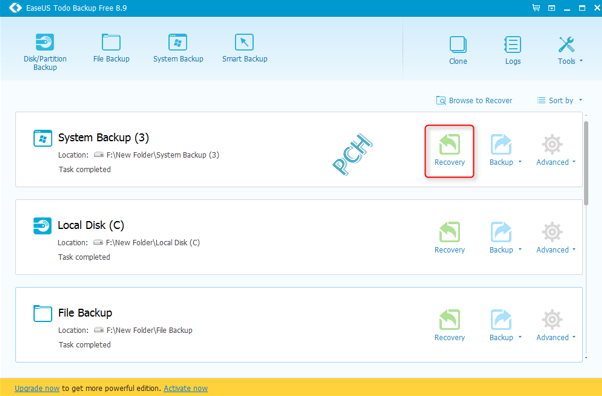Click location path F:\New Folder\Local Disk (C)
Viewport: 602px width, 396px height.
[153, 242]
